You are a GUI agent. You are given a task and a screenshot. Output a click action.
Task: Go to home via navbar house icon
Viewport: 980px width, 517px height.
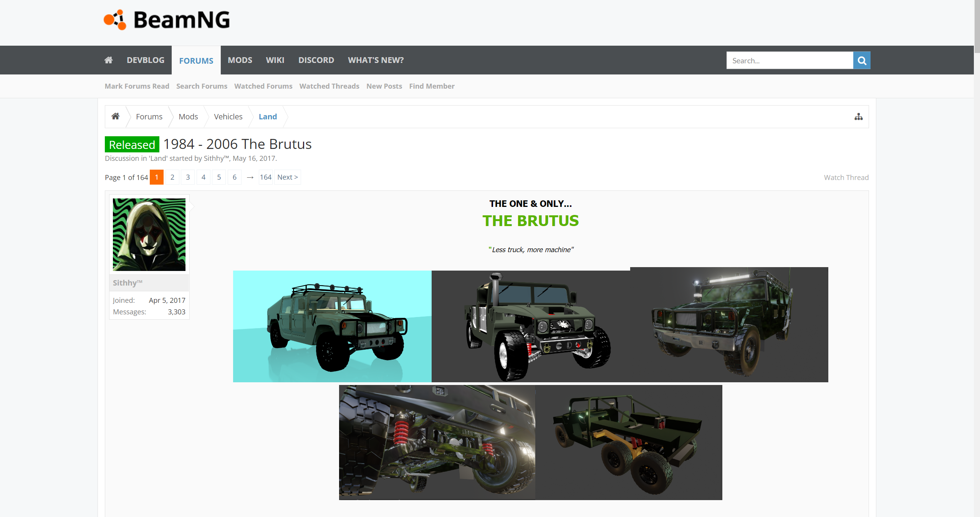point(109,60)
